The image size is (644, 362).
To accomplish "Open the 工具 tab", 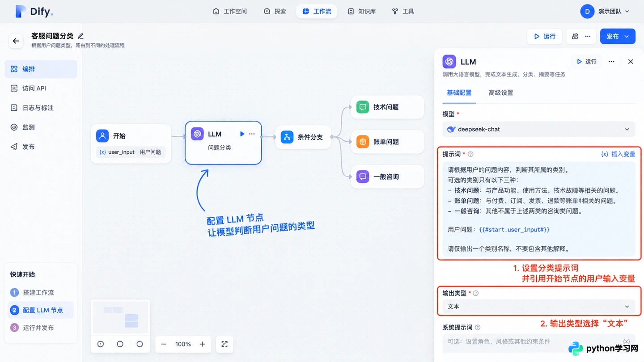I will (x=403, y=11).
